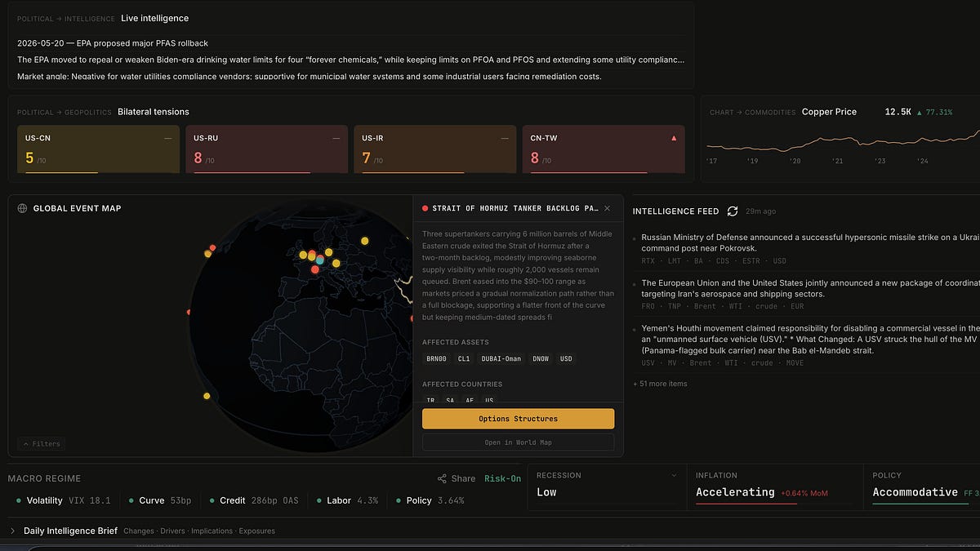The width and height of the screenshot is (980, 551).
Task: Click the Policy Accommodative card
Action: [x=922, y=487]
